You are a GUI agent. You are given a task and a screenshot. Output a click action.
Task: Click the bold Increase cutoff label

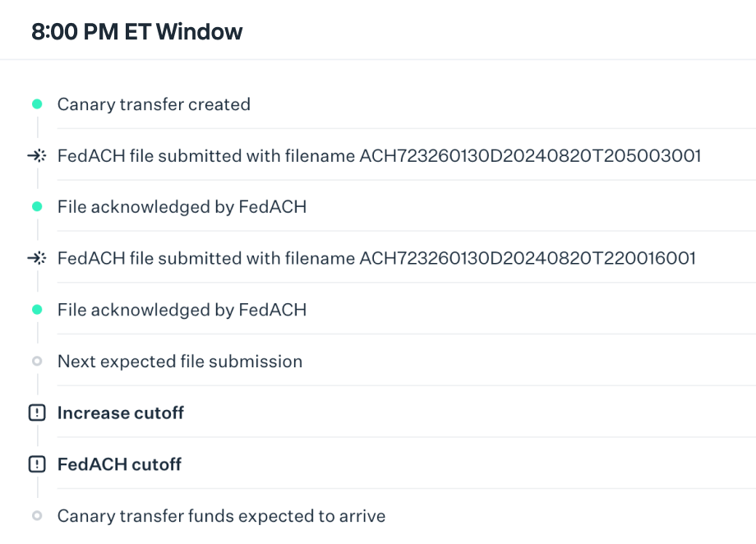(121, 413)
